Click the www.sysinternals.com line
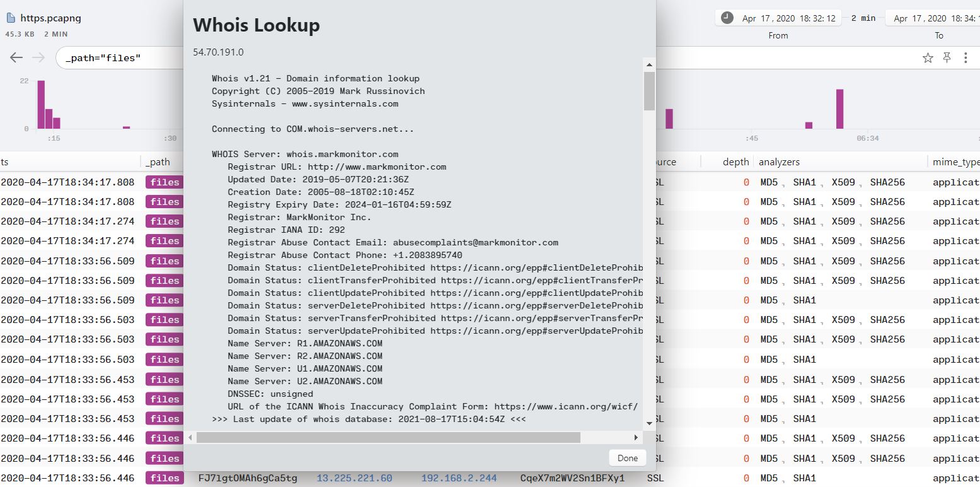This screenshot has height=487, width=980. pyautogui.click(x=305, y=103)
